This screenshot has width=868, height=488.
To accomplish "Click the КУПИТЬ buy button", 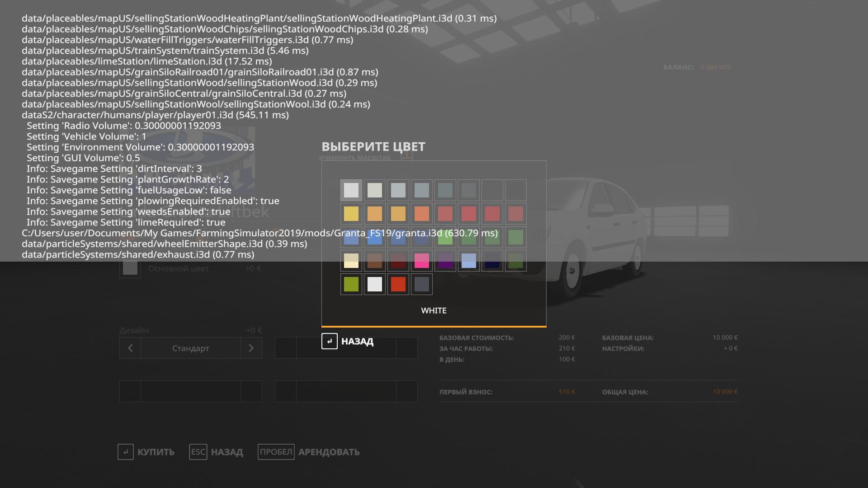I will click(x=155, y=452).
